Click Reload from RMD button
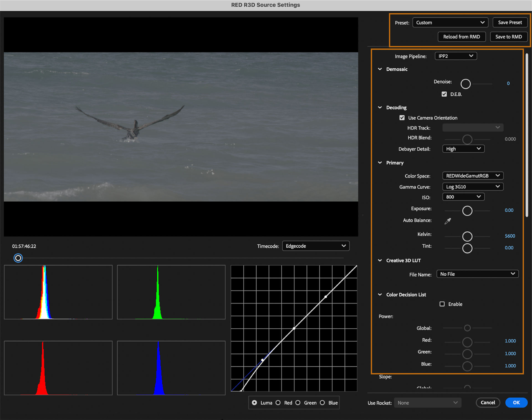 461,37
